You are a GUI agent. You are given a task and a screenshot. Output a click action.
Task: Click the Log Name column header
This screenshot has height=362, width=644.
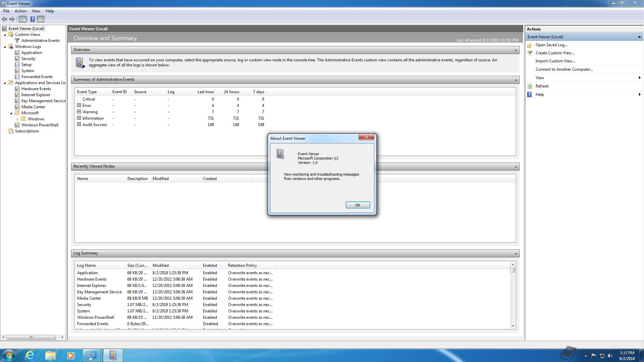(x=100, y=265)
